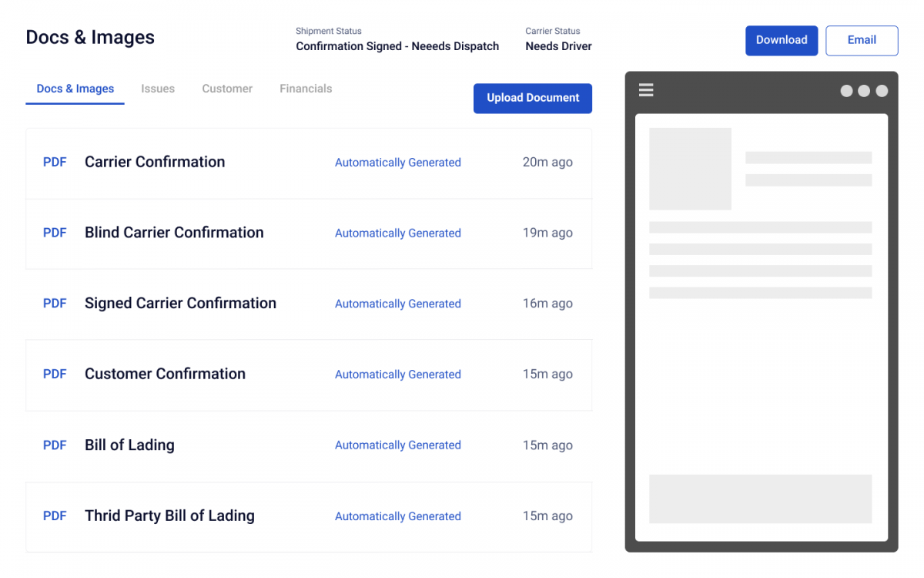This screenshot has width=924, height=578.
Task: Click Automatically Generated beside Bill of Lading
Action: tap(397, 445)
